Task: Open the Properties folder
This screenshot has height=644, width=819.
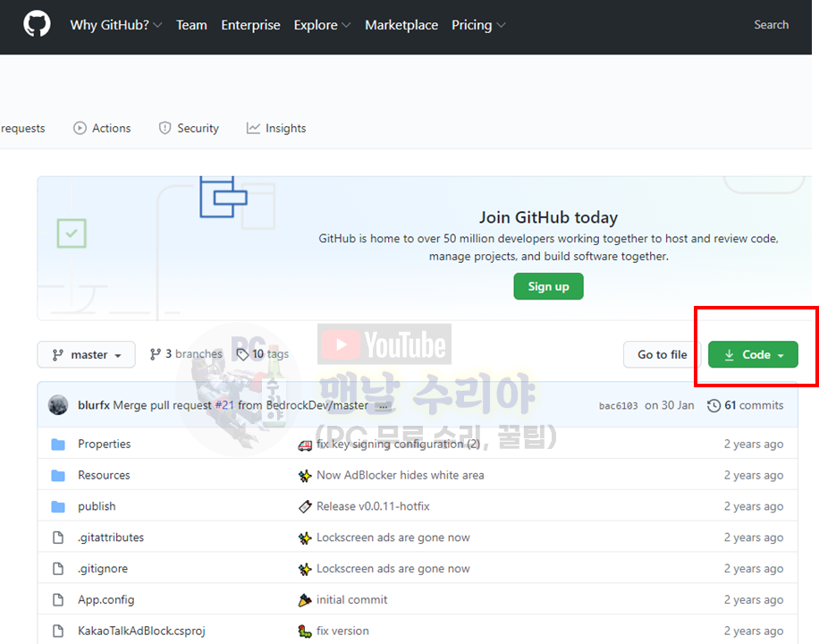Action: tap(104, 444)
